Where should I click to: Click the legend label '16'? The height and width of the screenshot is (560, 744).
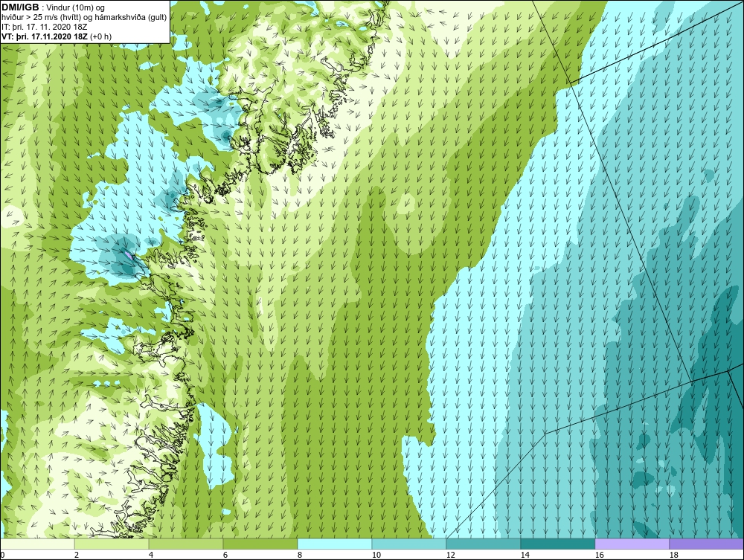point(599,555)
